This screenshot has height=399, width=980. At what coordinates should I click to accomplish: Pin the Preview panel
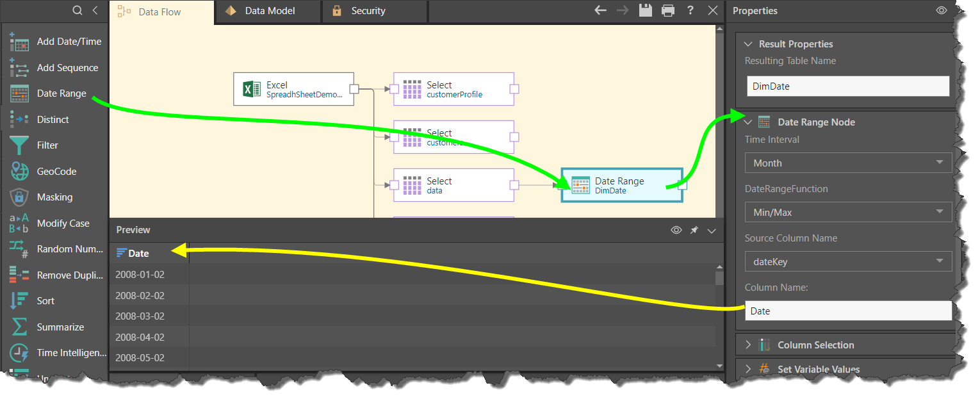[694, 230]
